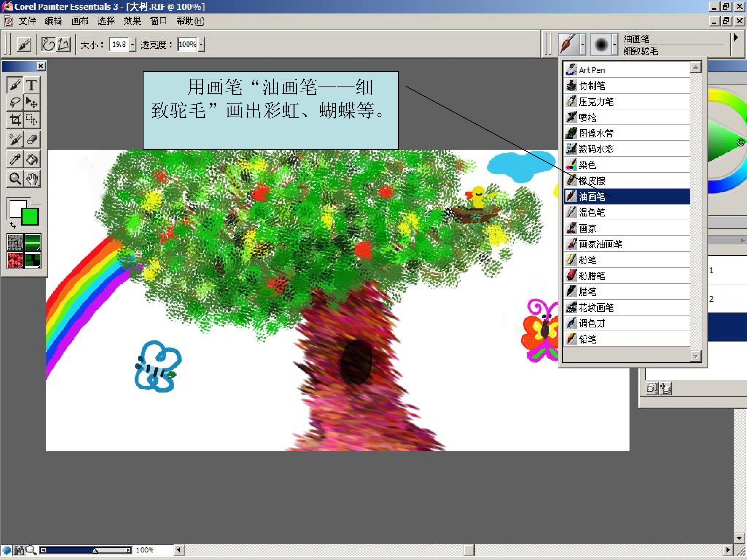The image size is (747, 560).
Task: Select the Layer Adjuster tool
Action: (32, 102)
